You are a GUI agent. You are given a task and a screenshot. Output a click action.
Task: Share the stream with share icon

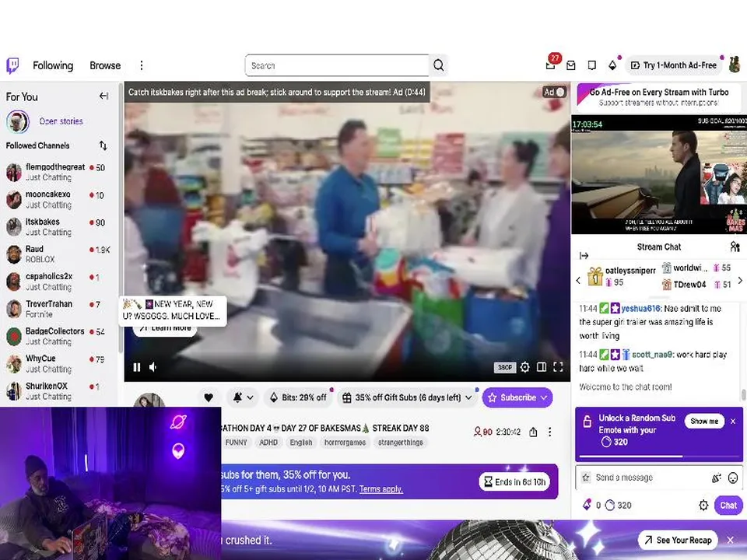533,432
